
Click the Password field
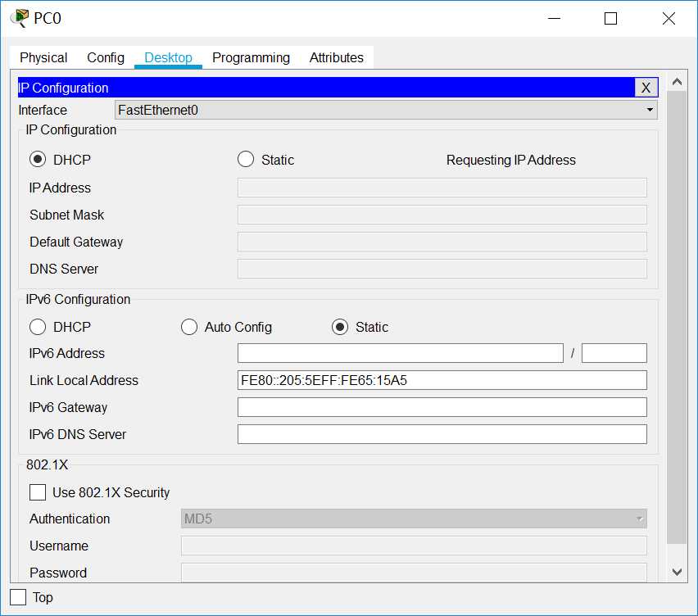coord(414,573)
